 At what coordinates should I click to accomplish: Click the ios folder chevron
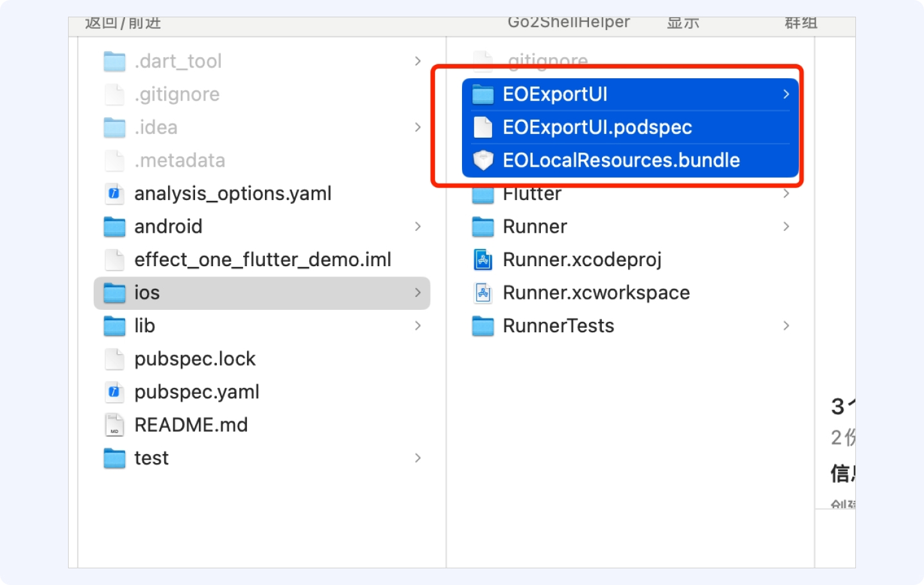tap(418, 292)
